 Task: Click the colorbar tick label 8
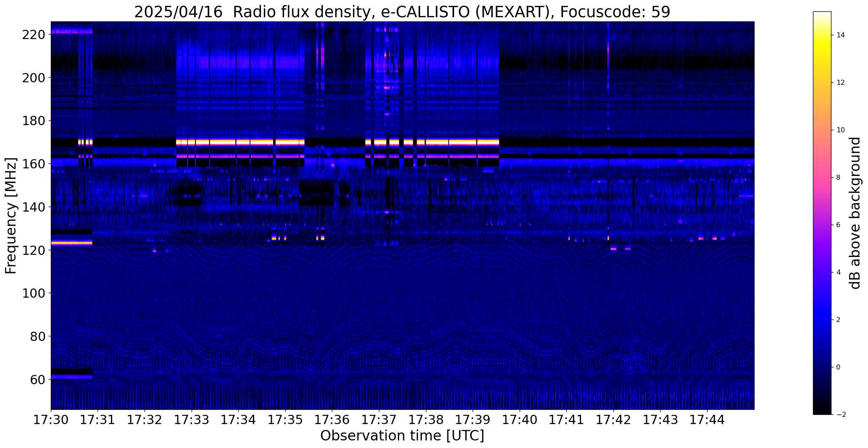(x=839, y=178)
